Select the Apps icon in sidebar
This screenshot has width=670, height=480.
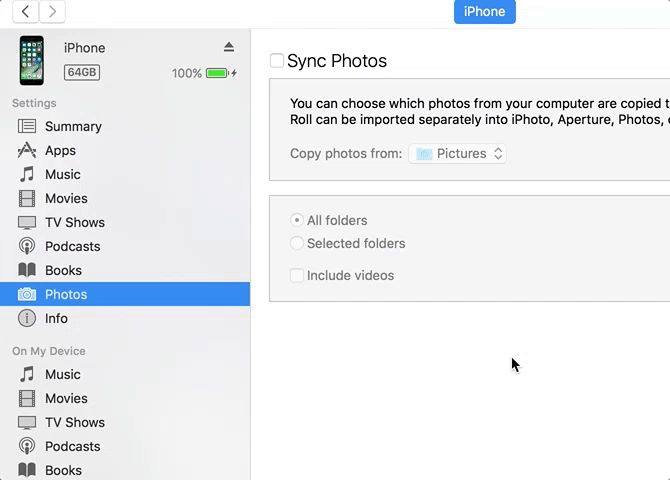pos(27,151)
